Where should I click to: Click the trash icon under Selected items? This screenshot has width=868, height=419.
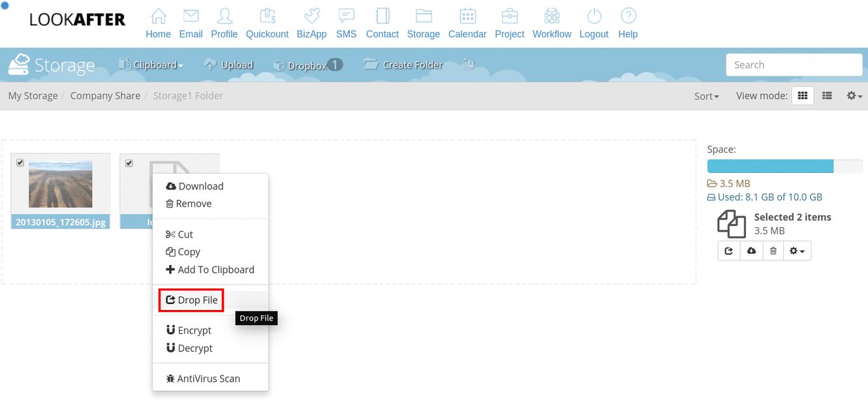point(773,251)
